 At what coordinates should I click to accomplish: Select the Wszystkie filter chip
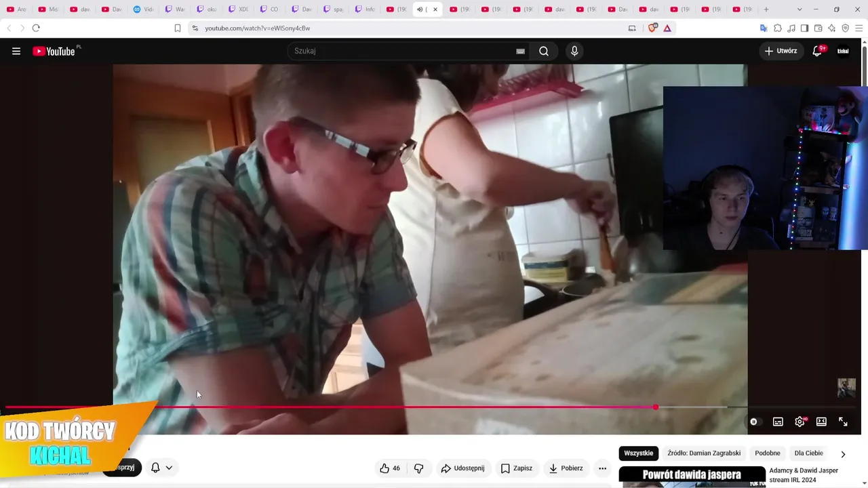(x=639, y=453)
